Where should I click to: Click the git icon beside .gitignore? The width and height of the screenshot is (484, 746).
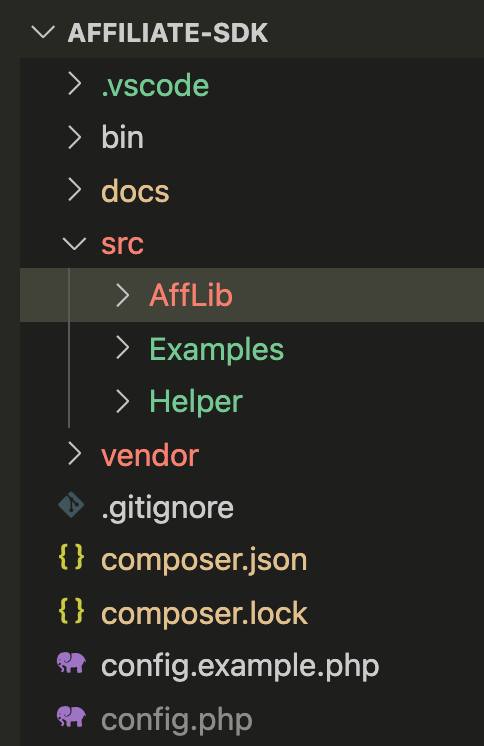click(x=71, y=505)
